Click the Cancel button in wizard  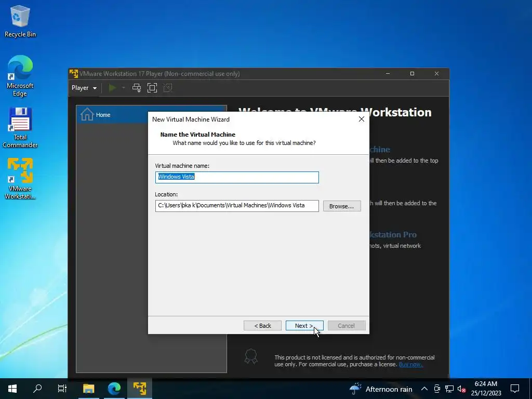[347, 326]
